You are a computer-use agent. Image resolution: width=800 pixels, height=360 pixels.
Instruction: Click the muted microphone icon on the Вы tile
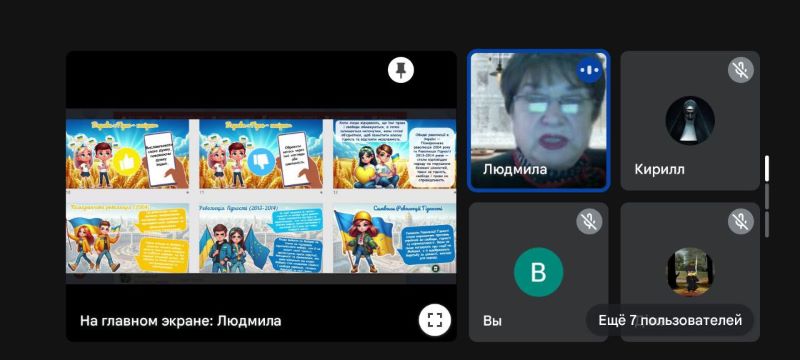pyautogui.click(x=589, y=222)
